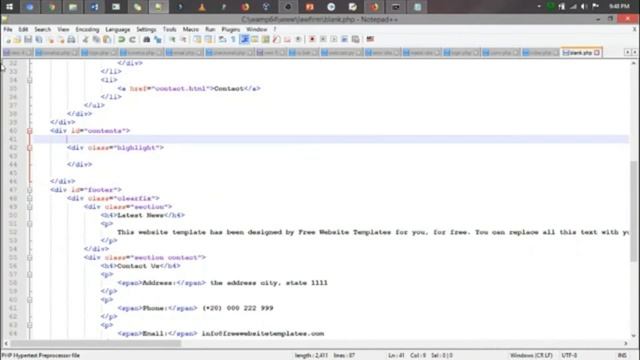Open the Encoding menu

[x=87, y=29]
